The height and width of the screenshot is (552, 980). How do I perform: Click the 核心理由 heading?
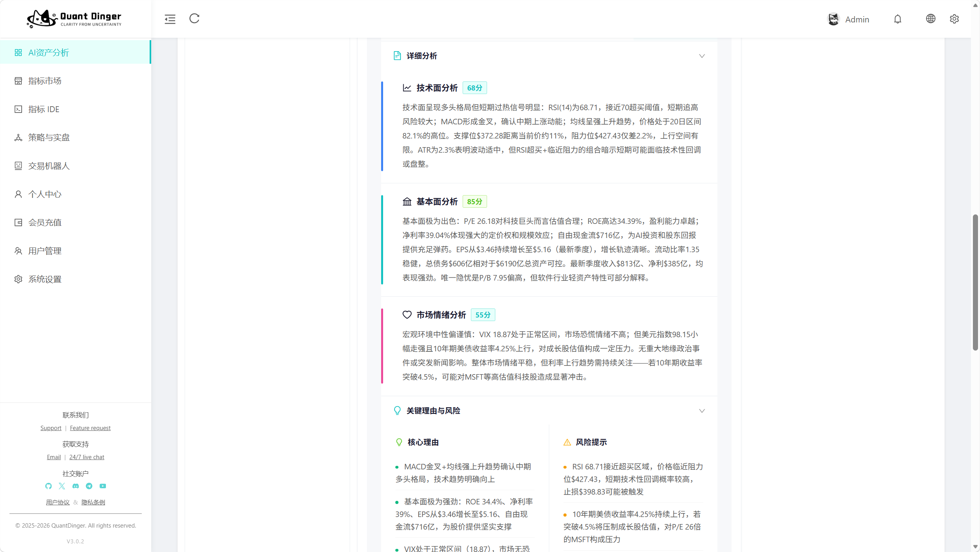[423, 442]
